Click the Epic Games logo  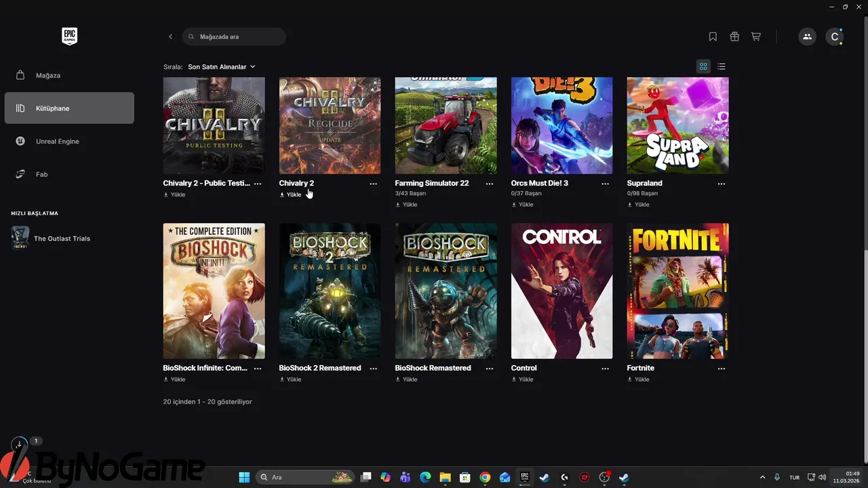(69, 37)
